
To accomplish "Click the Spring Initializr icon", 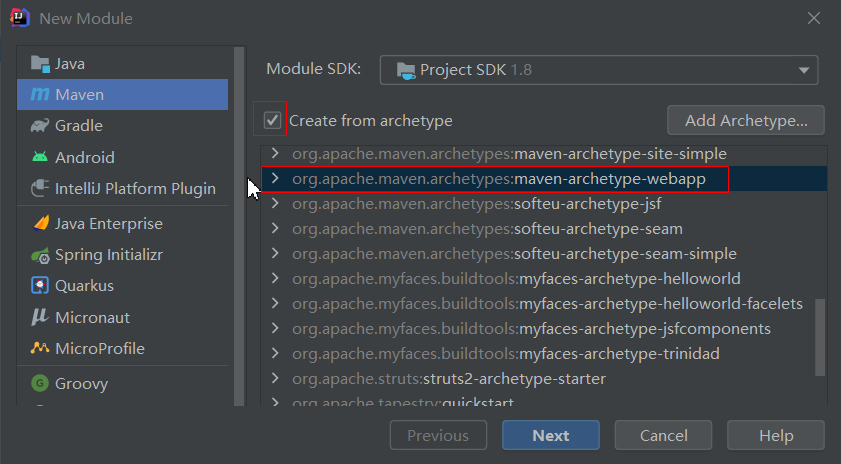I will (x=40, y=255).
